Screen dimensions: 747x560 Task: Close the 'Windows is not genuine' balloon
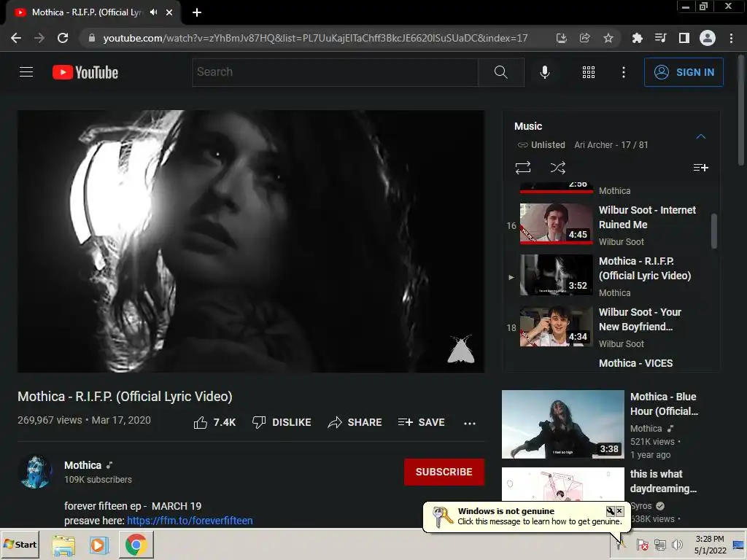click(619, 511)
